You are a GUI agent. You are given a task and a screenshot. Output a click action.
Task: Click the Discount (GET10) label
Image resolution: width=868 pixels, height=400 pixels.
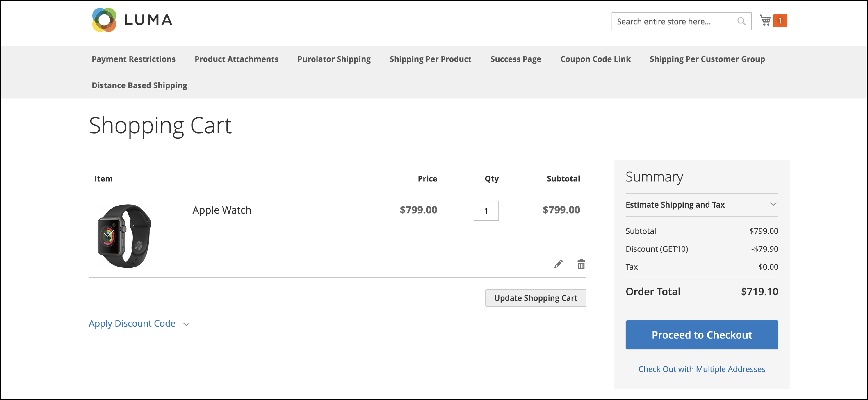click(657, 249)
